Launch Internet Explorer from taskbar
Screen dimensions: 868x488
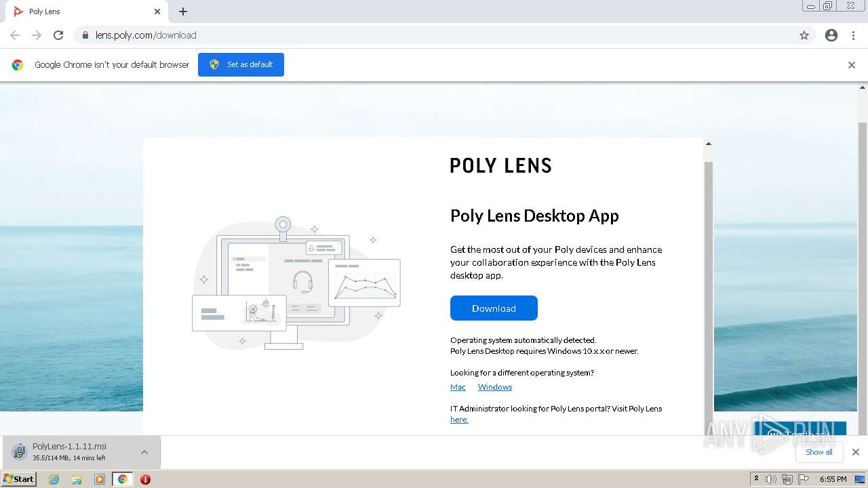pyautogui.click(x=54, y=479)
